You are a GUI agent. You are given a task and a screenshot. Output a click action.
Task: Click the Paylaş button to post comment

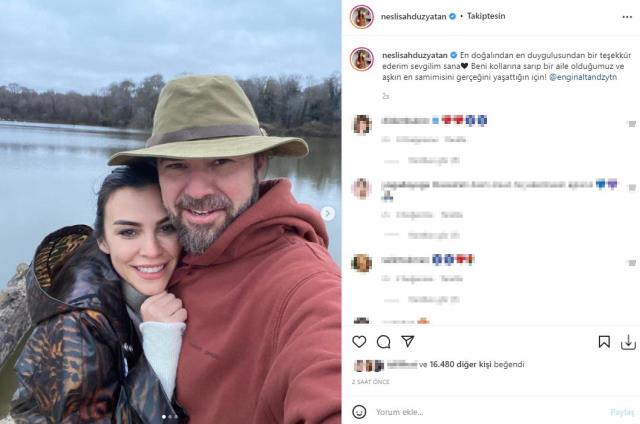tap(621, 411)
